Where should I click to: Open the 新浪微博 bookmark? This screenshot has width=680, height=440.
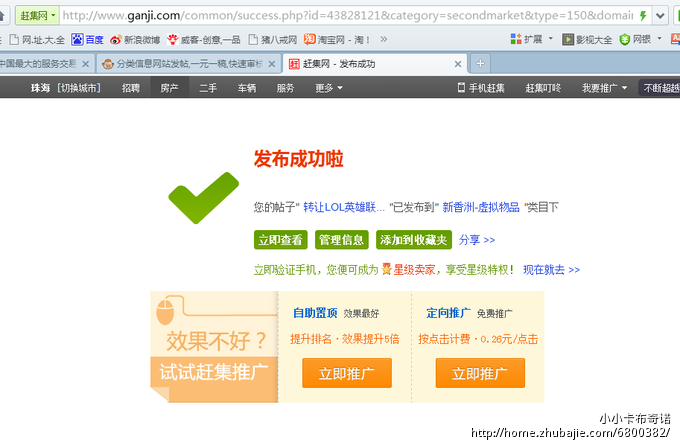(135, 40)
